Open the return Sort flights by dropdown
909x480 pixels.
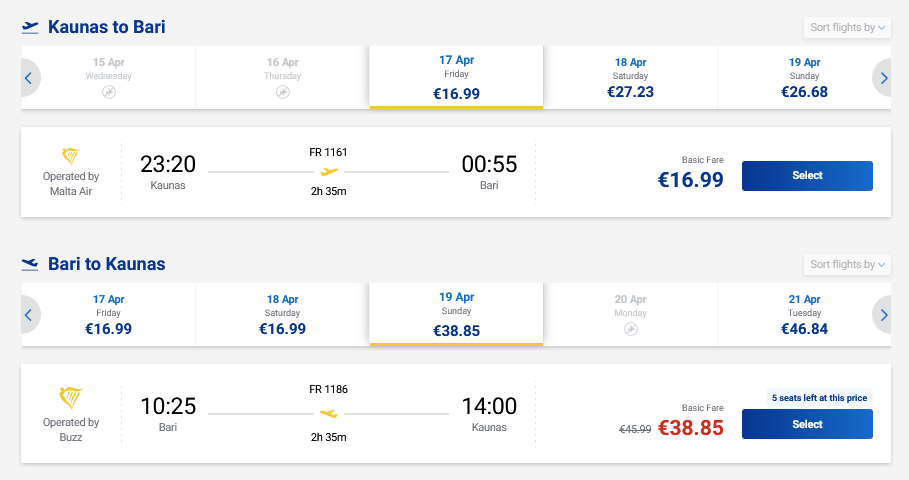click(846, 265)
